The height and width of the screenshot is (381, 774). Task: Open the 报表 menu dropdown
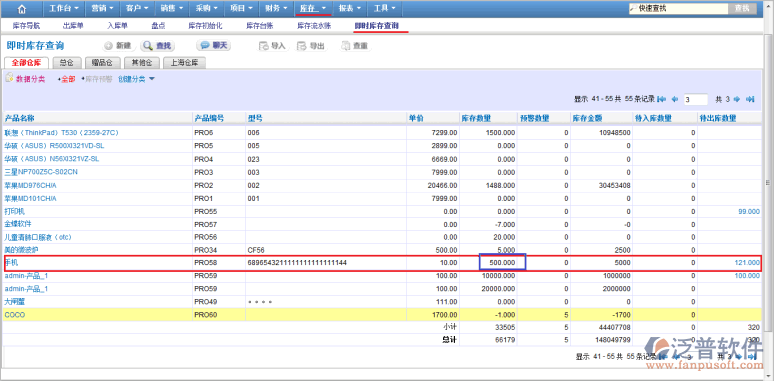pos(350,8)
